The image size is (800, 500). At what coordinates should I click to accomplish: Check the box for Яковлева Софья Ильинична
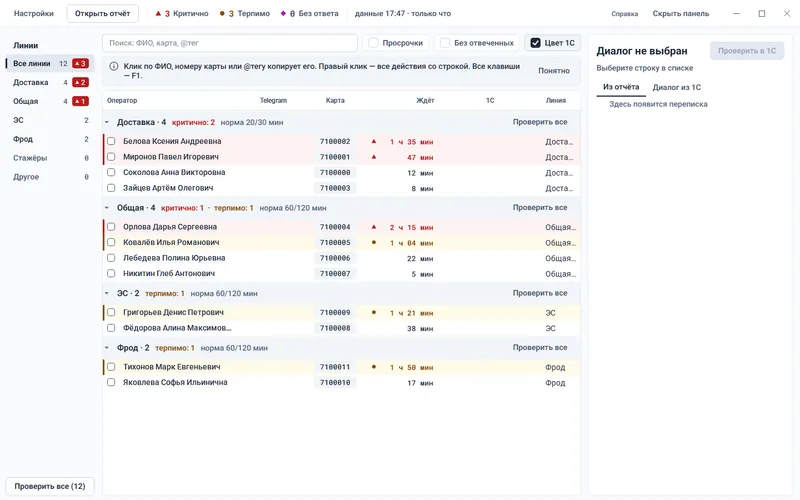click(111, 382)
